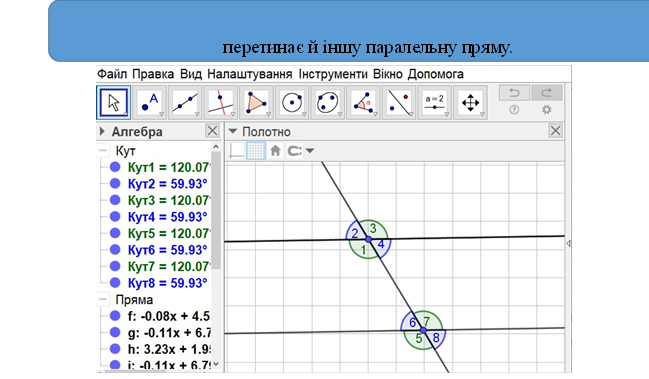Close the Algebra panel
This screenshot has width=649, height=379.
tap(212, 131)
